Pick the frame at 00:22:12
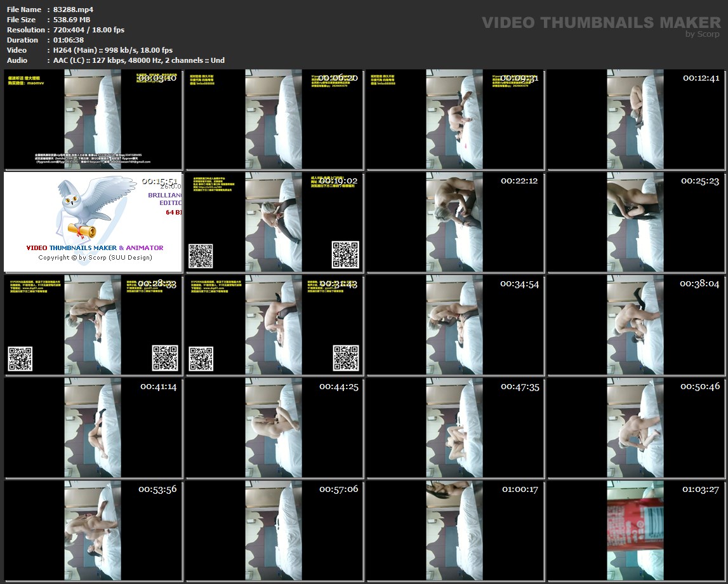728x584 pixels. click(x=455, y=222)
